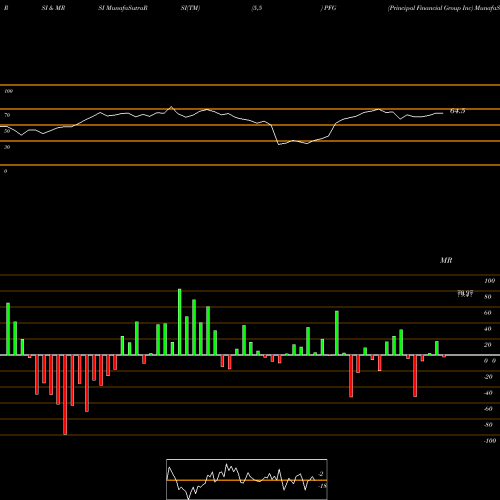Click the -100 label on MR axis

pos(490,441)
